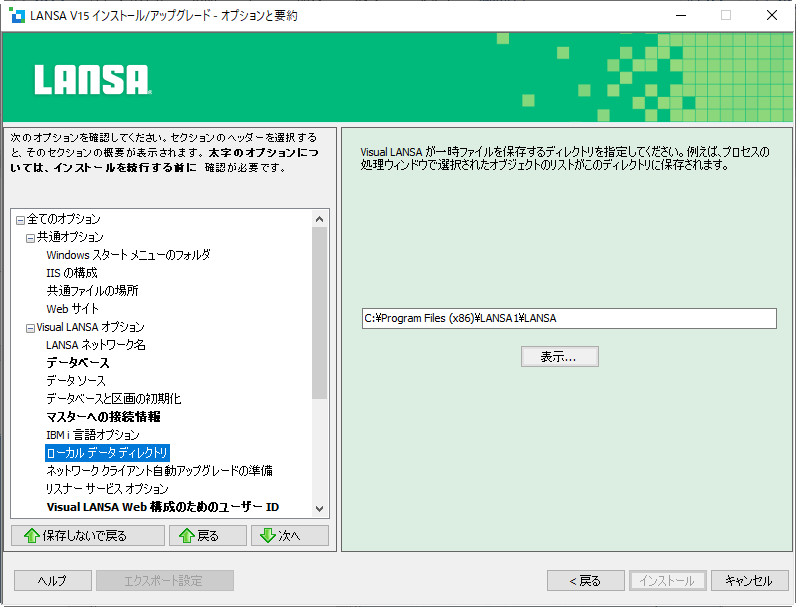This screenshot has height=607, width=796.
Task: Open ネットワーク クライアント自動アップグレードの準備 option
Action: click(159, 470)
